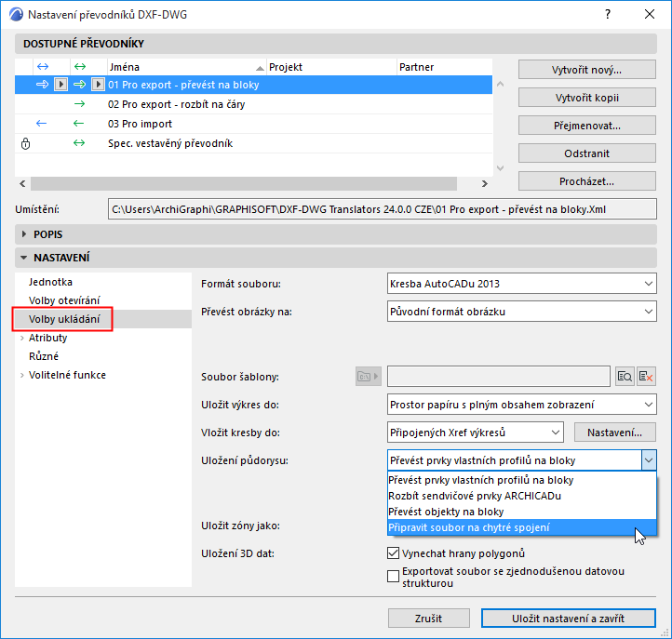Select Připravit soubor na chytré spojení option
This screenshot has width=672, height=639.
click(521, 527)
